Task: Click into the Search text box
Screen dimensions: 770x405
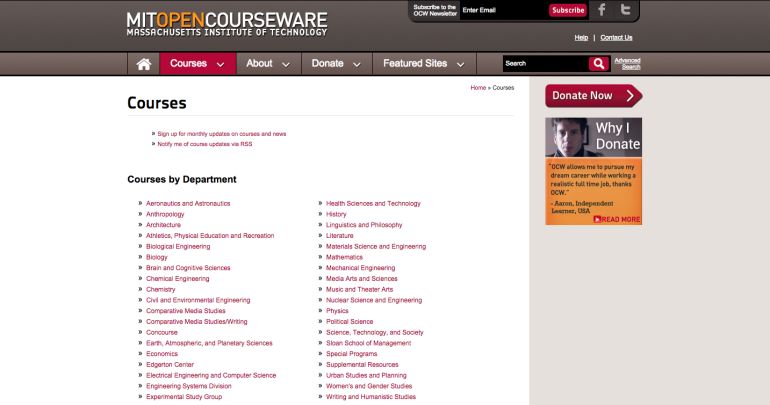Action: click(544, 63)
